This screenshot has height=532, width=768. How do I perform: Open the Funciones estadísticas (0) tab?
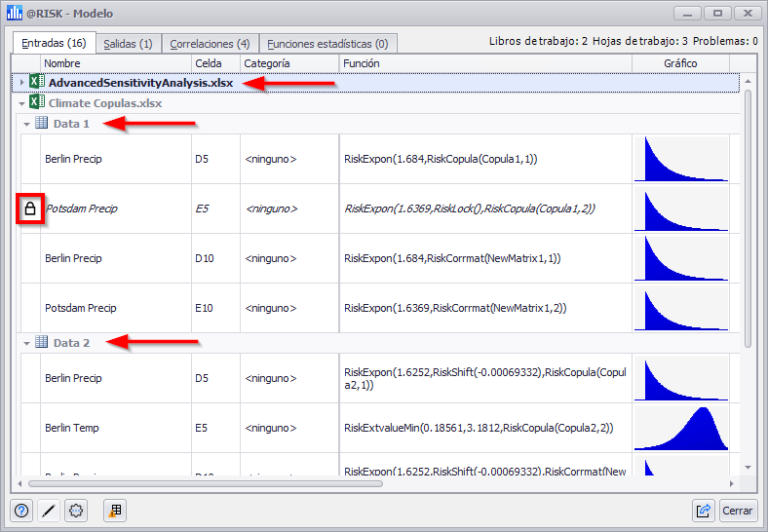click(326, 44)
